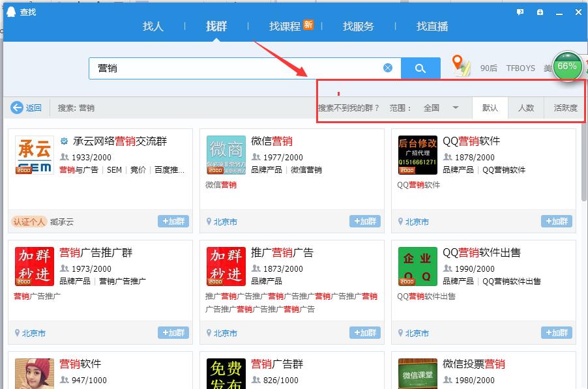Viewport: 588px width, 389px height.
Task: Select the 人数 sorting option
Action: 525,108
